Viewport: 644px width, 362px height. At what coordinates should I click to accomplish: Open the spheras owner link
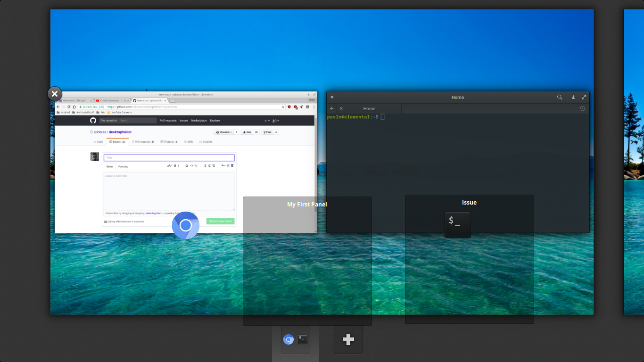pyautogui.click(x=100, y=132)
